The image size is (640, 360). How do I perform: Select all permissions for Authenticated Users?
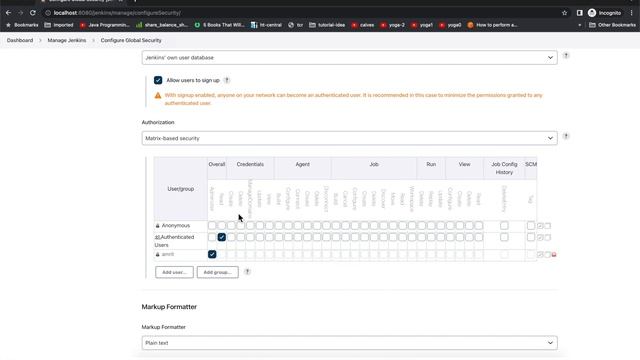point(540,237)
